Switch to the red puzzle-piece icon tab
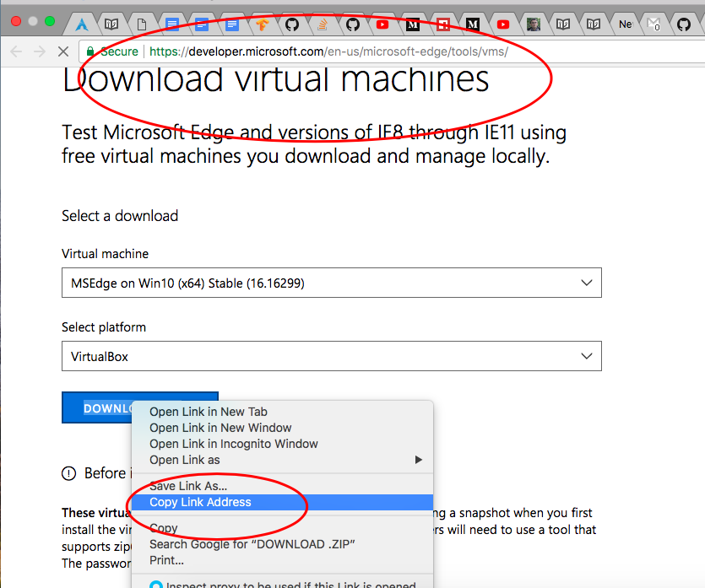705x588 pixels. point(443,24)
